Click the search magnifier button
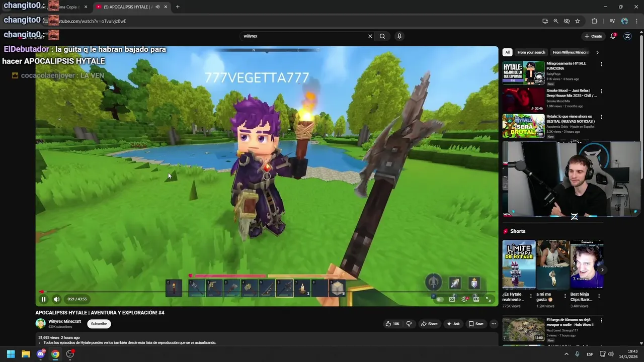This screenshot has height=362, width=644. 382,36
